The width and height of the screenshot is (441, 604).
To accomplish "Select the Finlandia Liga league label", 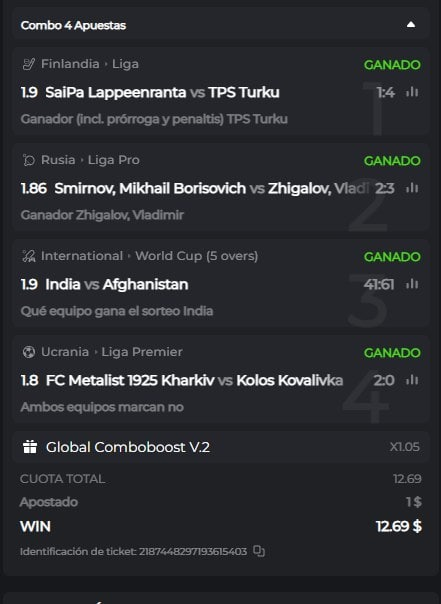I will pos(90,64).
